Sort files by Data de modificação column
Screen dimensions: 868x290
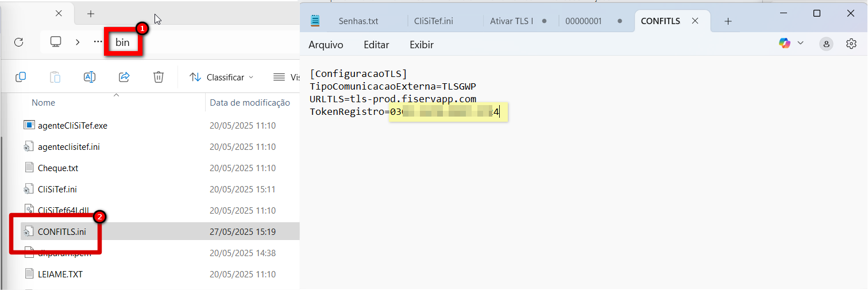click(250, 103)
